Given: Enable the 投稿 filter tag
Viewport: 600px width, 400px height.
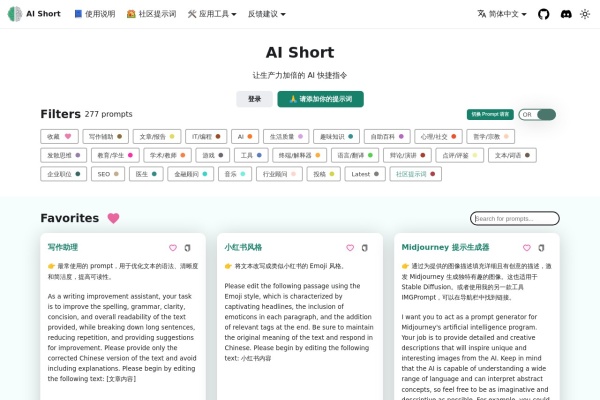Looking at the screenshot, I should tap(324, 174).
